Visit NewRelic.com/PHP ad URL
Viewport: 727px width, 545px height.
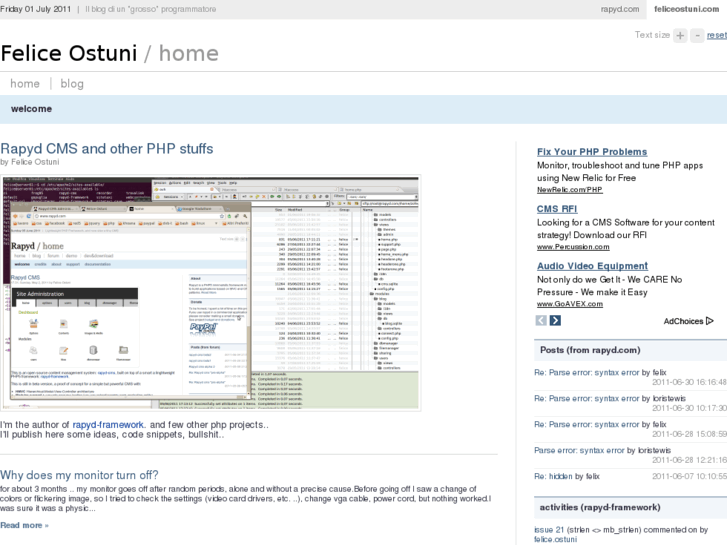point(570,190)
